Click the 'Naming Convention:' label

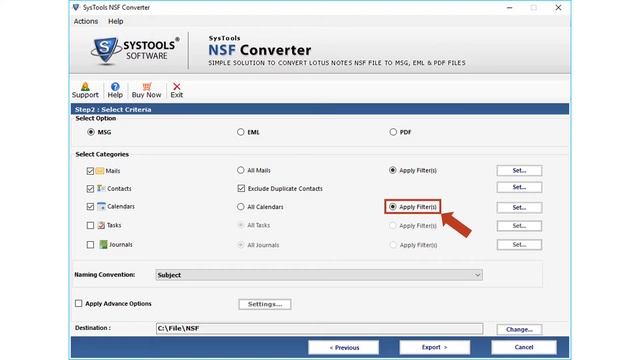tap(104, 275)
